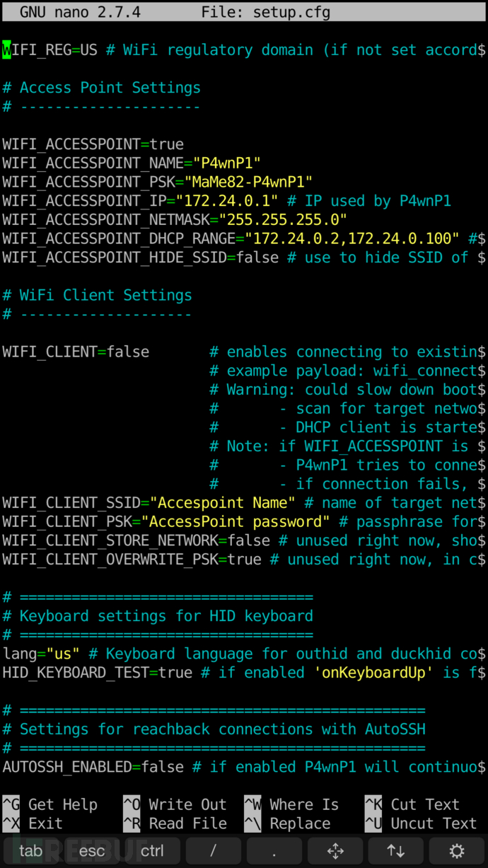
Task: Select the Exit shortcut
Action: (33, 823)
